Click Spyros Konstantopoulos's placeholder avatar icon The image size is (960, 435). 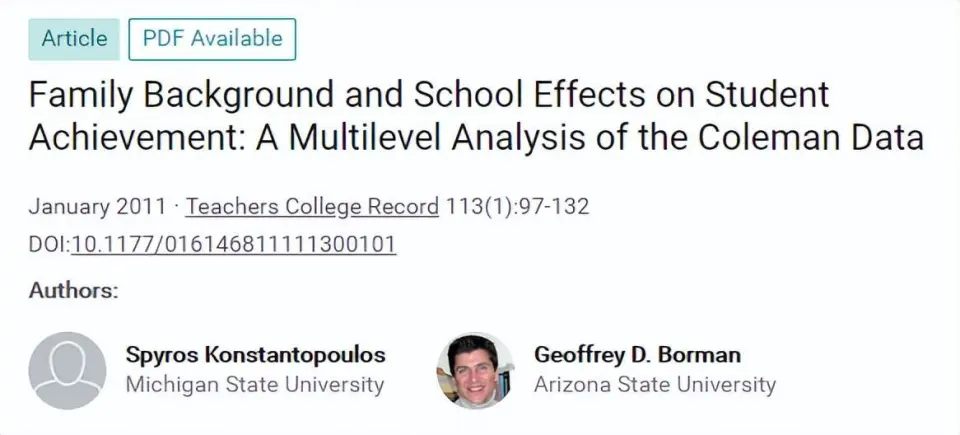coord(67,370)
